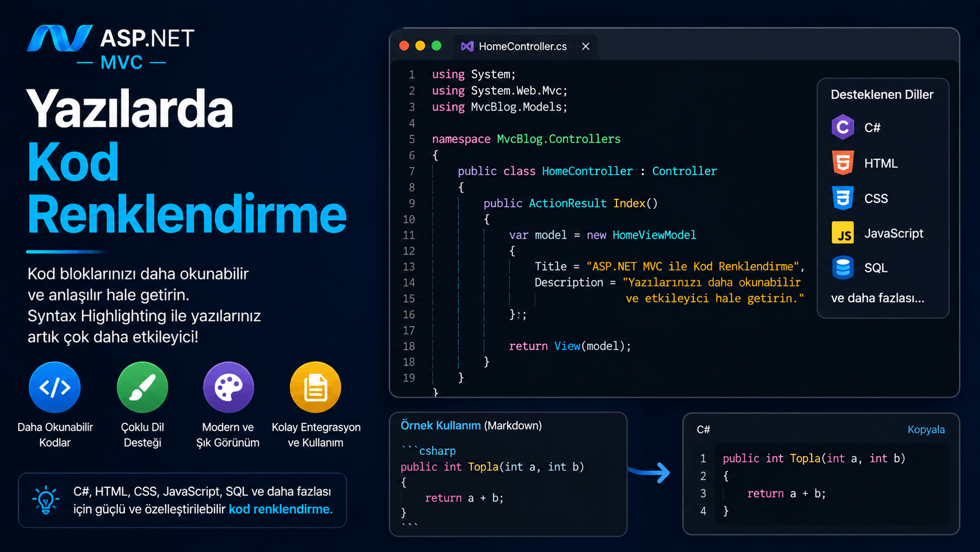Viewport: 980px width, 552px height.
Task: Click the red close window dot
Action: point(404,46)
